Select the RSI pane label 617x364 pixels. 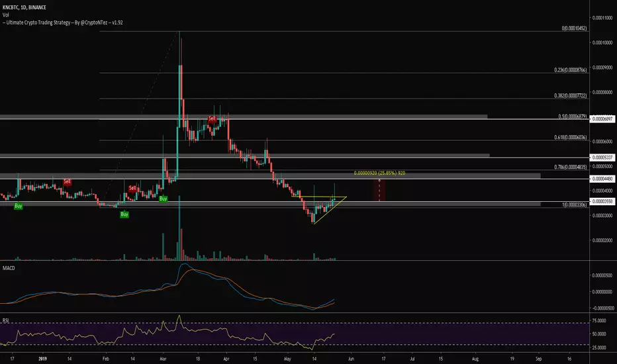click(5, 320)
